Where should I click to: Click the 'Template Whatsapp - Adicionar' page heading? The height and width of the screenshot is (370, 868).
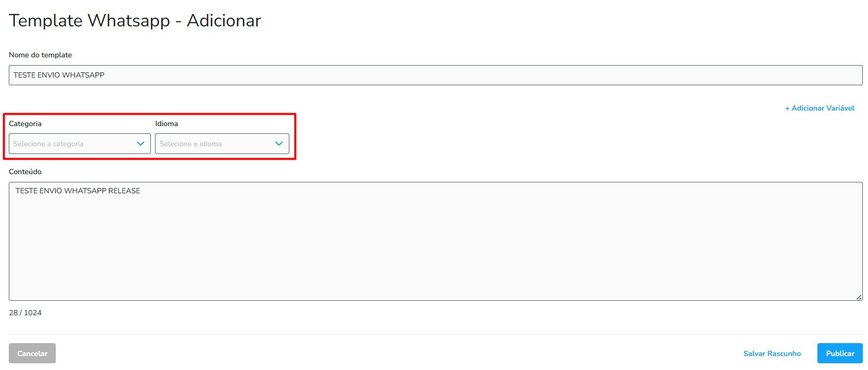135,21
